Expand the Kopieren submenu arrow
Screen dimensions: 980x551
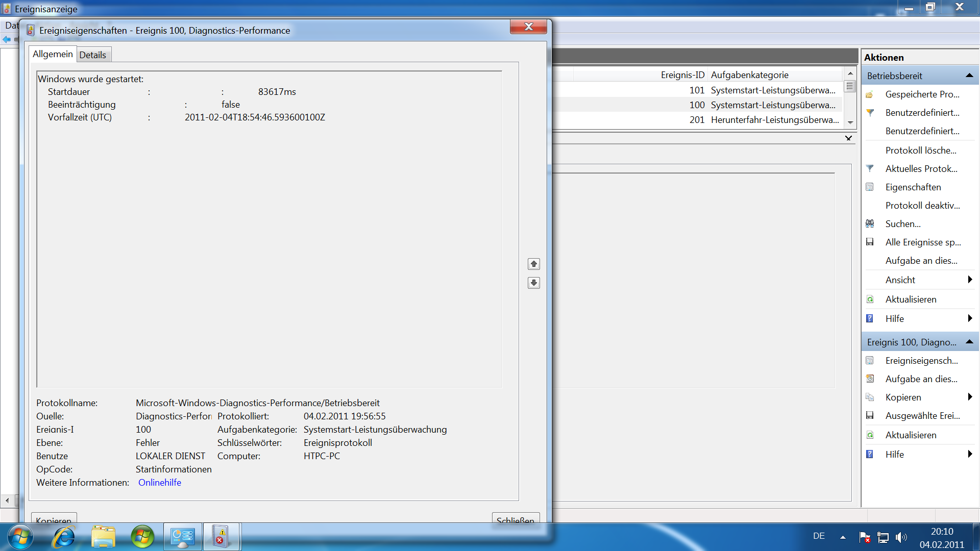point(969,397)
